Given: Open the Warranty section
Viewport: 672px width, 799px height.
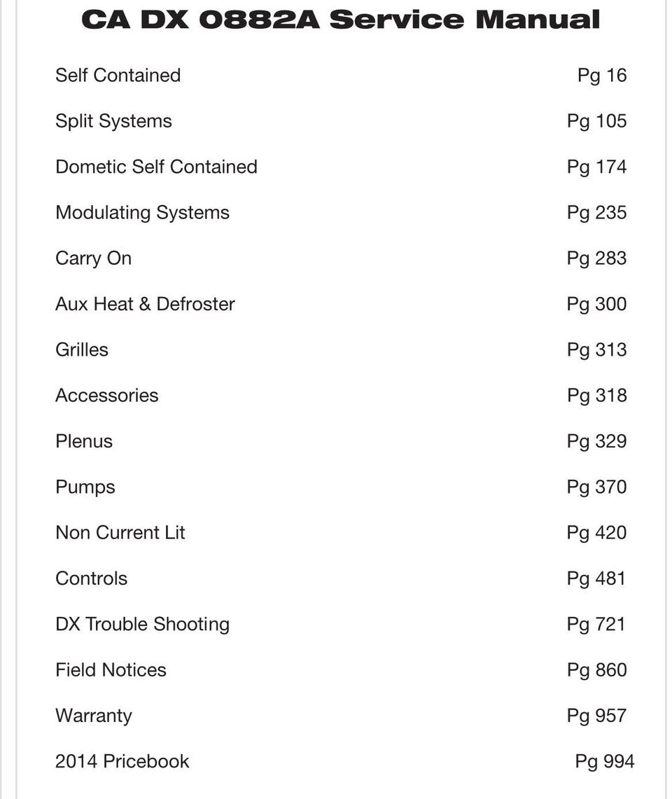Looking at the screenshot, I should (94, 716).
